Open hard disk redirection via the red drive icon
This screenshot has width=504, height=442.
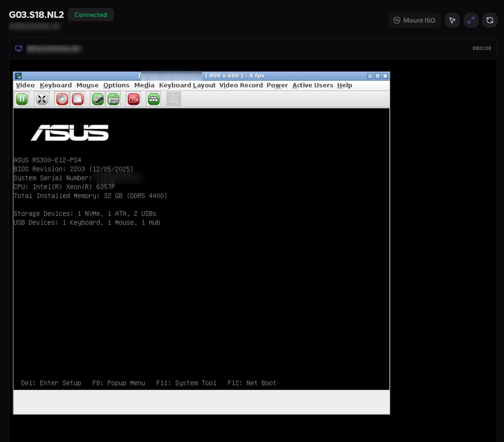click(x=78, y=99)
